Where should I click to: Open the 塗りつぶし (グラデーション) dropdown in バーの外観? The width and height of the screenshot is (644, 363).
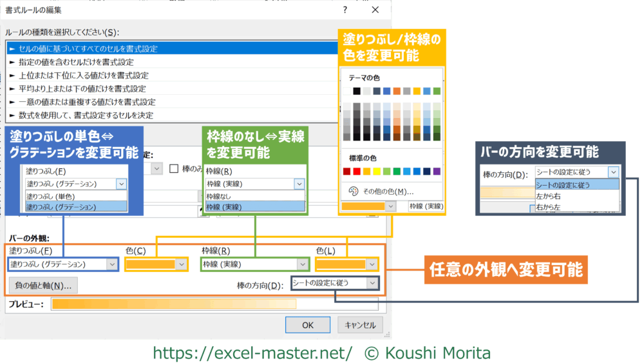coord(112,264)
